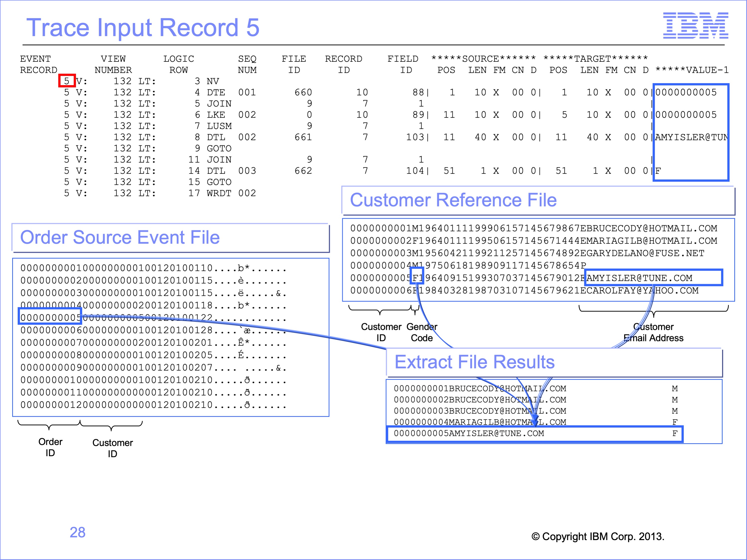Click the "VIEW NUMBER" column header
Screen dimensions: 747x560
click(x=113, y=64)
